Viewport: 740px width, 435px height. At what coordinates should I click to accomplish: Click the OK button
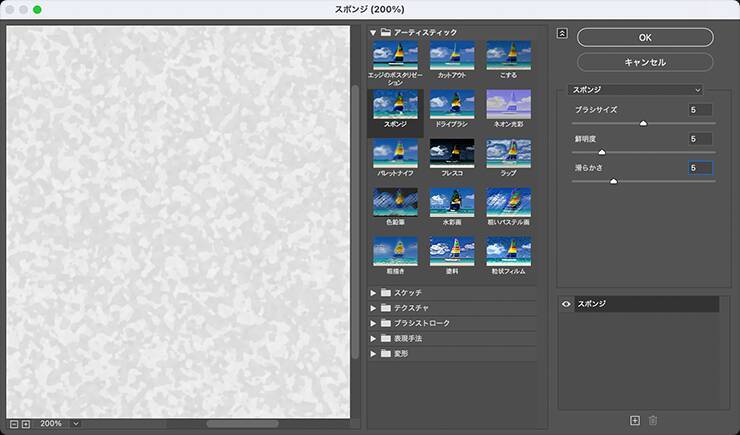click(645, 37)
